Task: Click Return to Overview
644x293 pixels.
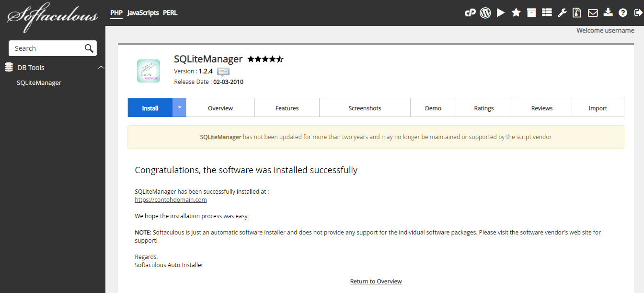Action: (x=376, y=281)
